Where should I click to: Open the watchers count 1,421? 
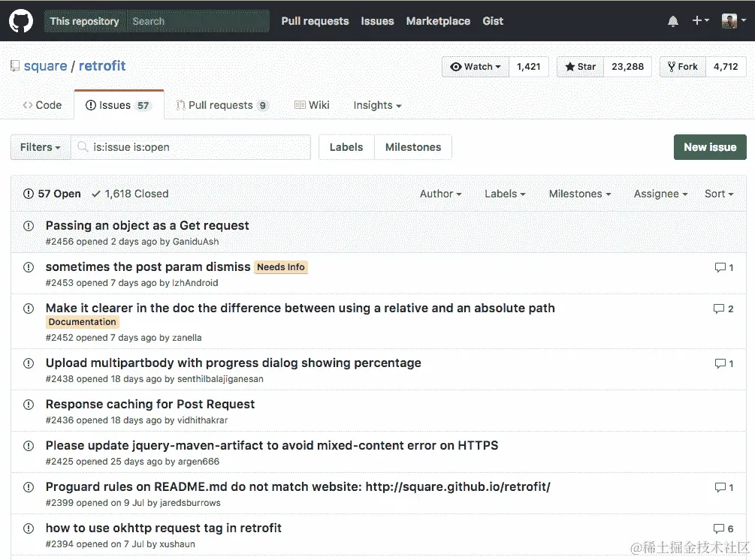(529, 67)
